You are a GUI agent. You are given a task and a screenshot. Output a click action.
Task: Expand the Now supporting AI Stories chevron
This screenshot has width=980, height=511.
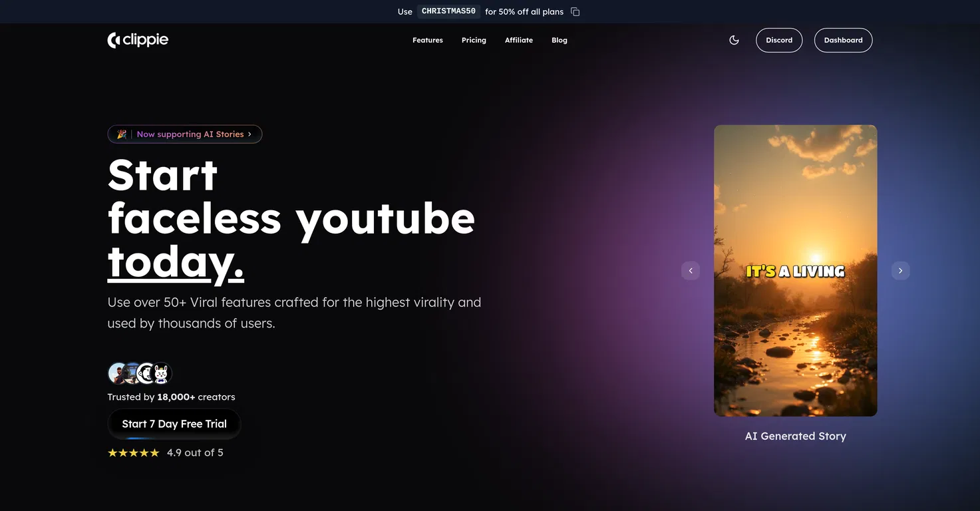tap(249, 134)
